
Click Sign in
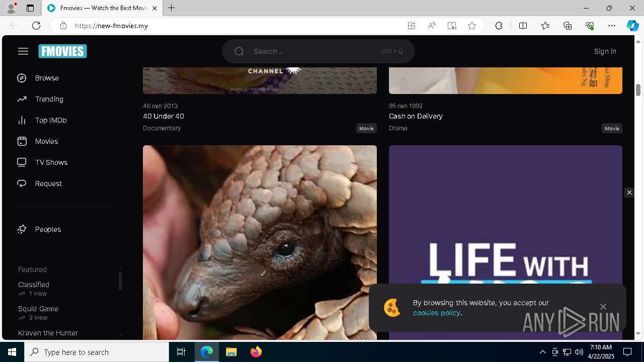[x=605, y=51]
